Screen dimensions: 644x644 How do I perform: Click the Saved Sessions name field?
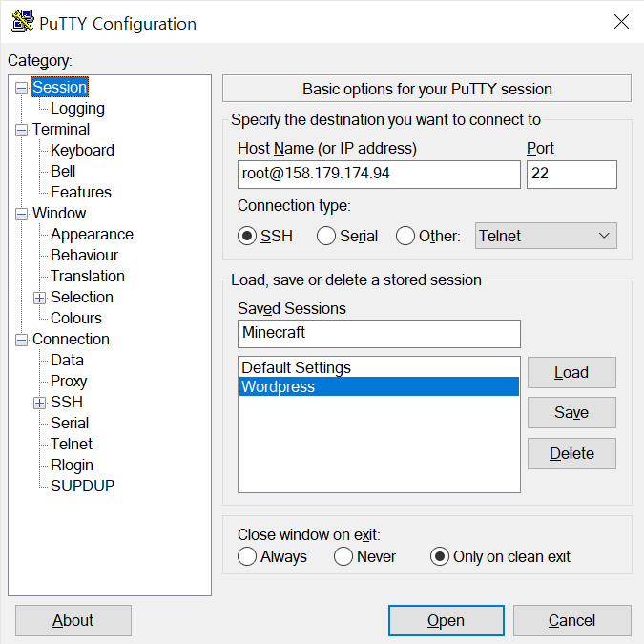379,334
